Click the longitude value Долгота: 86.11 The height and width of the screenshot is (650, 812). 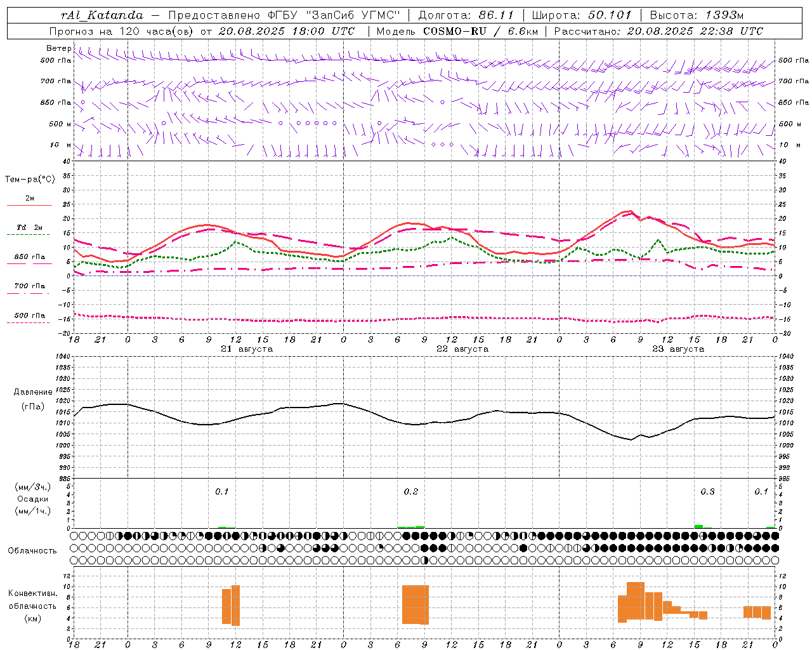(x=466, y=15)
